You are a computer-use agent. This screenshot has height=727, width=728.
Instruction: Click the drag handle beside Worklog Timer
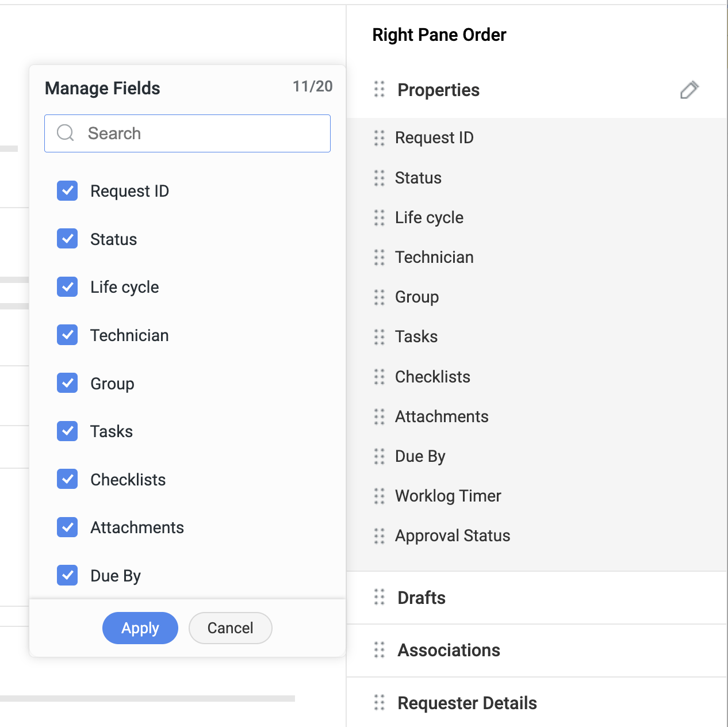380,496
